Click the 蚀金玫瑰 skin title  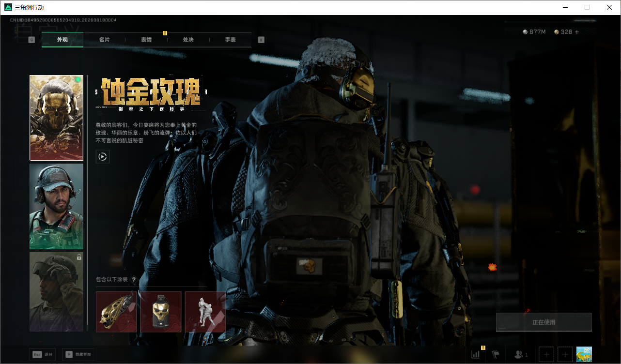coord(151,92)
